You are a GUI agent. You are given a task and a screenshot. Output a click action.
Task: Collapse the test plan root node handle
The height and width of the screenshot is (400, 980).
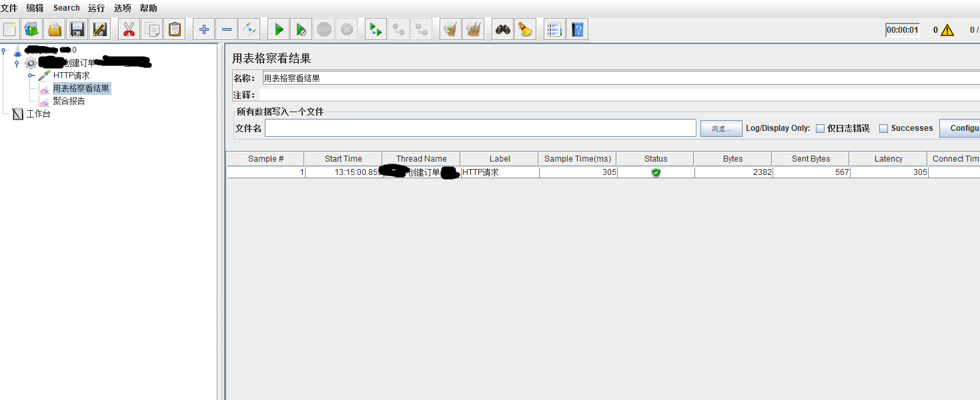(x=5, y=50)
